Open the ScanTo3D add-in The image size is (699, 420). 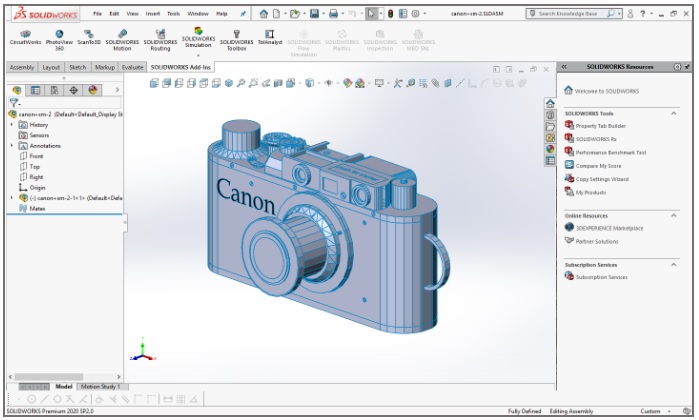coord(89,37)
